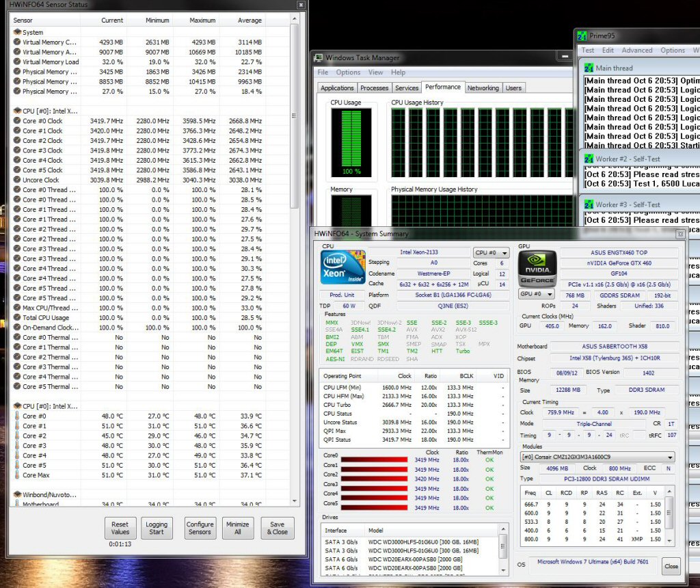The width and height of the screenshot is (700, 588).
Task: Click the Core Max temperature thermometer icon
Action: pos(17,475)
